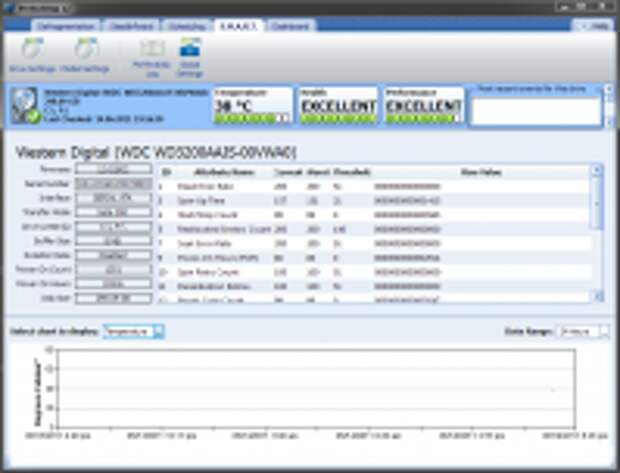Screen dimensions: 620x473
Task: Click the temperature chart plot area
Action: pos(316,388)
